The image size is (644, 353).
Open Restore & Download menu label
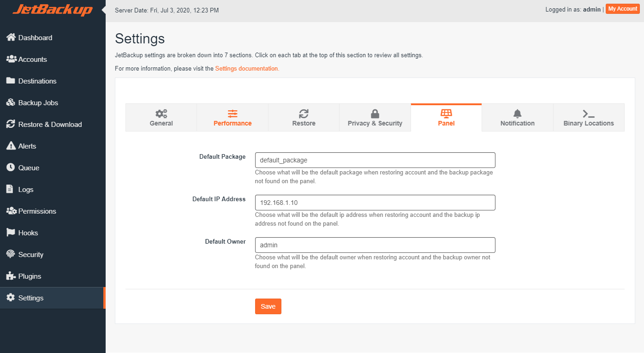pyautogui.click(x=50, y=124)
